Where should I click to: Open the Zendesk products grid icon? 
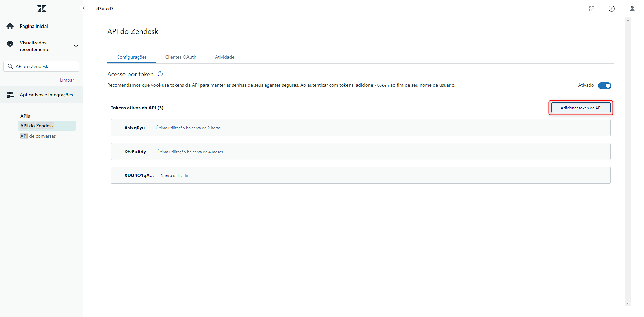592,9
